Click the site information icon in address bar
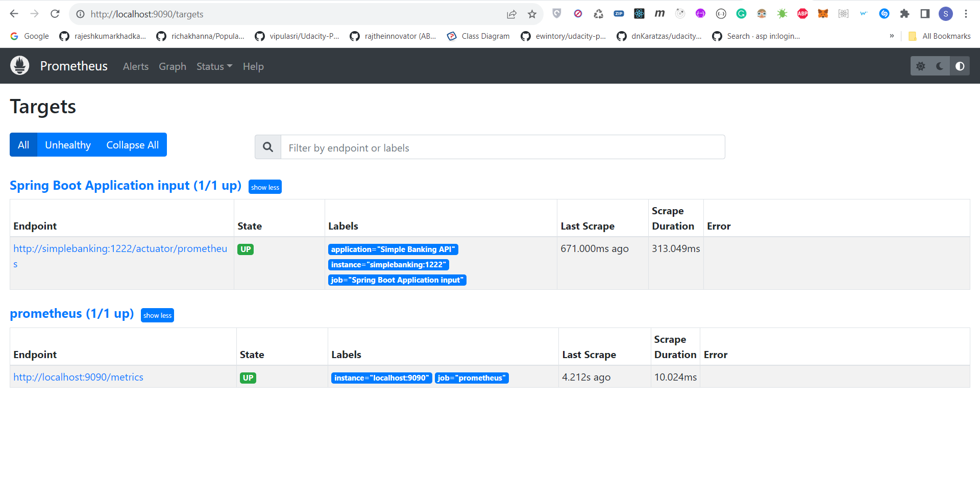980x504 pixels. click(80, 14)
